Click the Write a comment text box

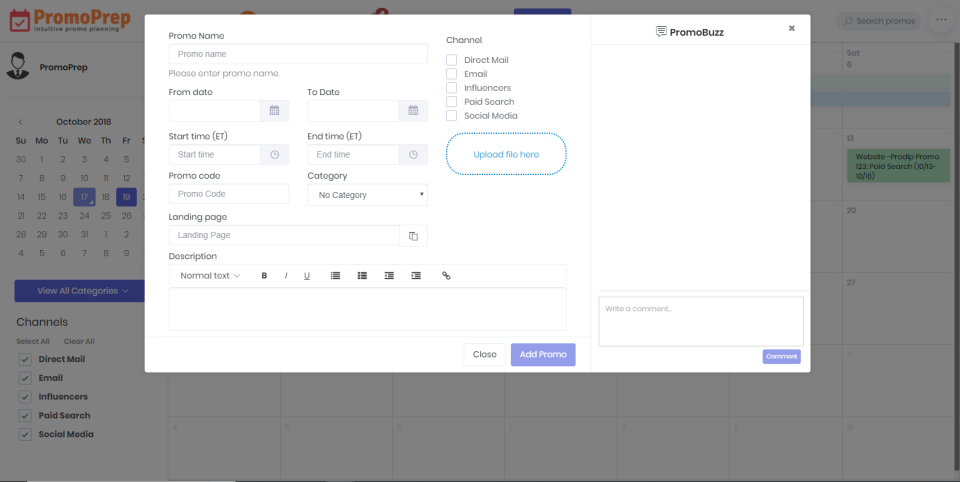coord(701,322)
